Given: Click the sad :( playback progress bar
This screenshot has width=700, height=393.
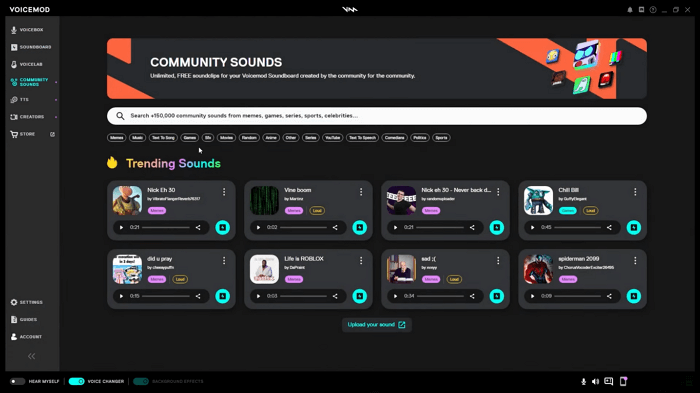Looking at the screenshot, I should pyautogui.click(x=440, y=297).
